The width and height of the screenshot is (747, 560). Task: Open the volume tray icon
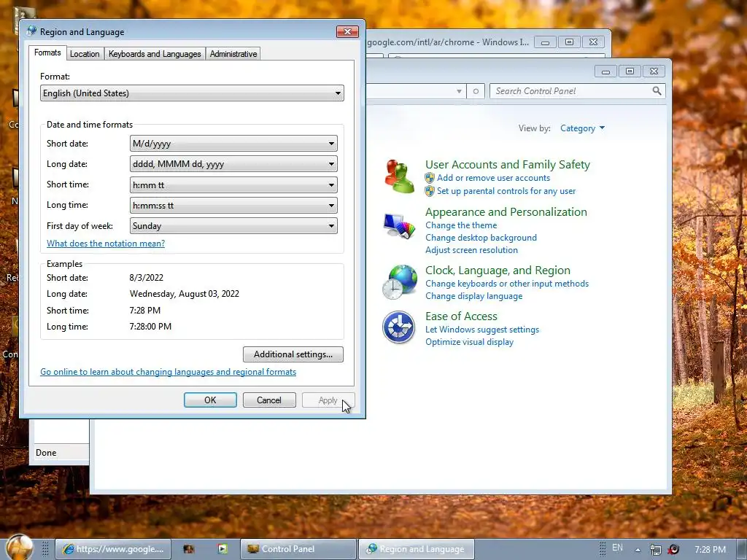[673, 550]
